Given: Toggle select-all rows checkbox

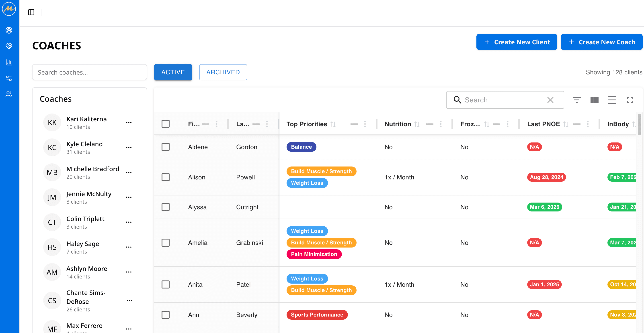Looking at the screenshot, I should click(x=166, y=124).
